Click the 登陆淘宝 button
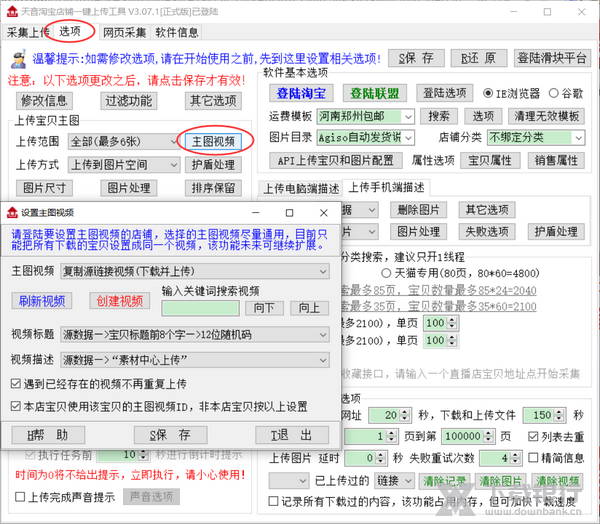This screenshot has width=600, height=524. click(x=301, y=93)
